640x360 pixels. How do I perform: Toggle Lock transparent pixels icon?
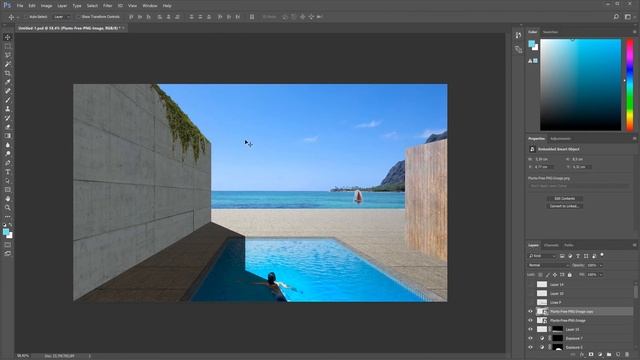[x=540, y=275]
